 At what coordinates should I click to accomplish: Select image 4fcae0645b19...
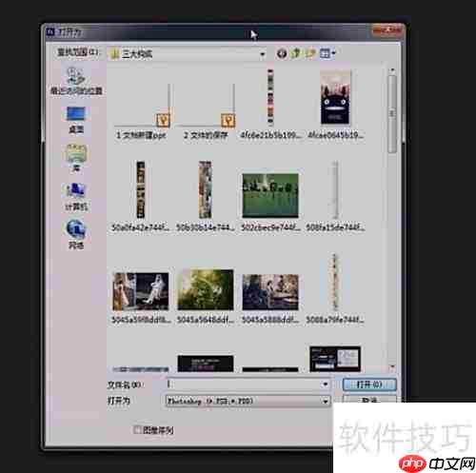335,105
